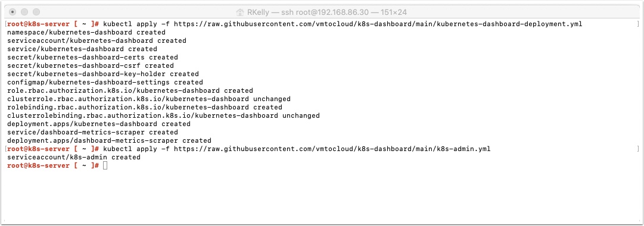
Task: Click the terminal cursor block at prompt
Action: [x=105, y=165]
